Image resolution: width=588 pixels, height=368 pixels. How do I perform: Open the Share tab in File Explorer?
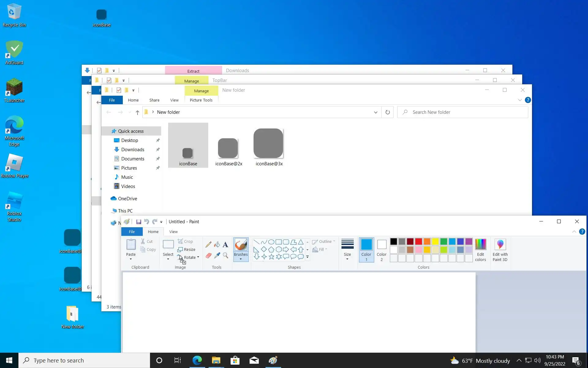point(154,100)
